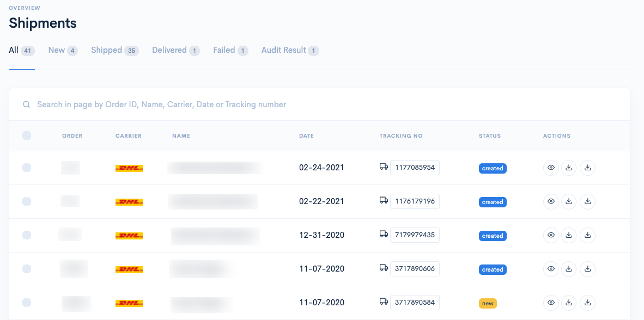Show the Failed shipments tab

click(231, 51)
